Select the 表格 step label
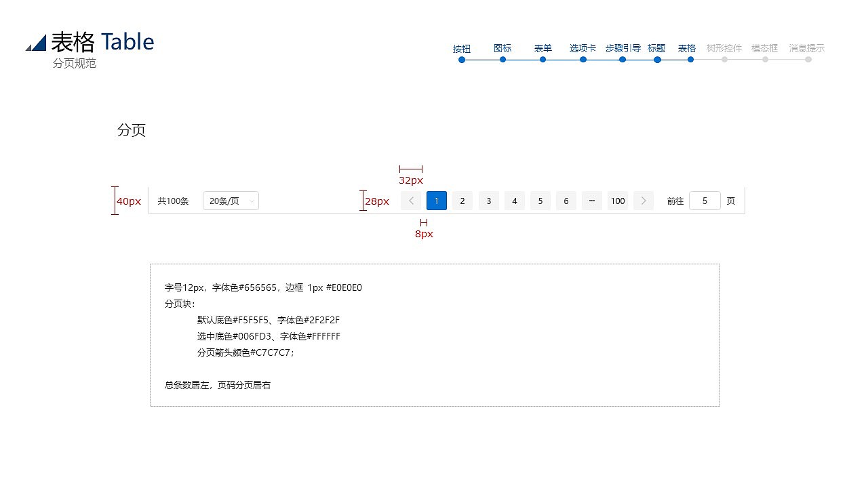The image size is (868, 488). (687, 48)
